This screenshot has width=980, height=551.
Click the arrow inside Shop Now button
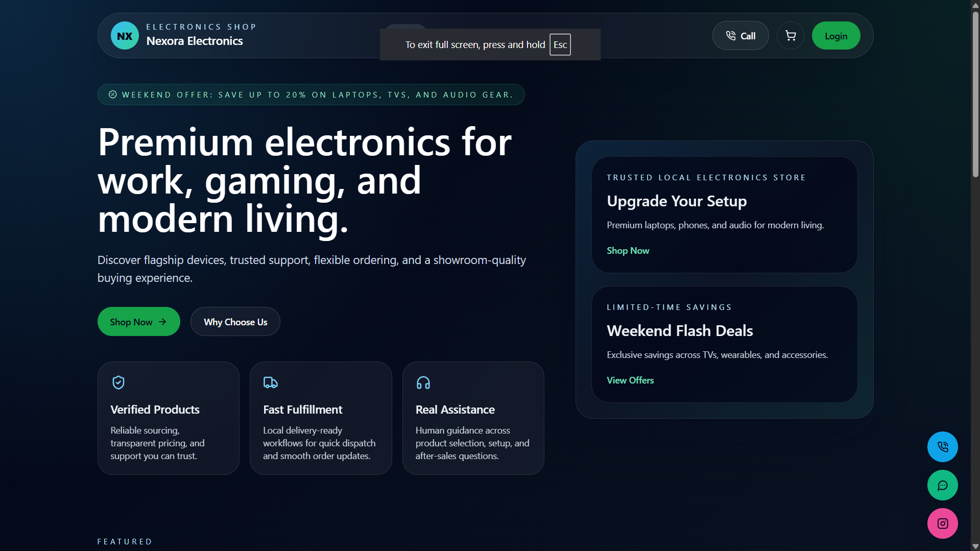[162, 321]
